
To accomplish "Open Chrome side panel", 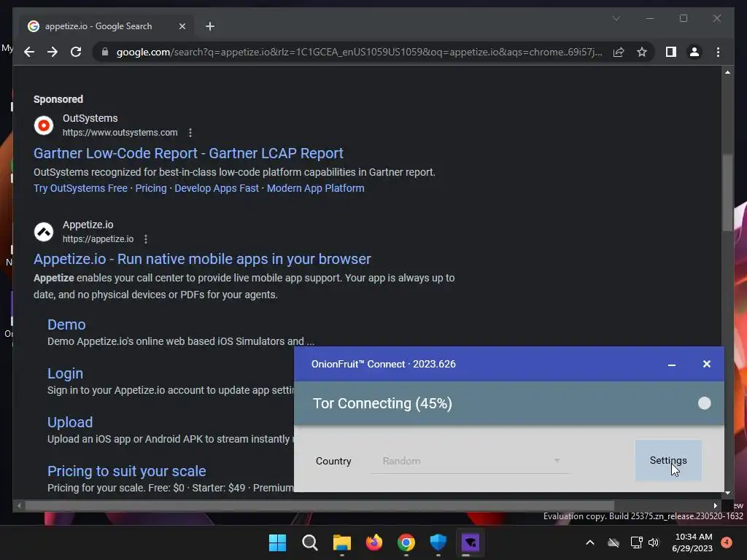I will click(x=671, y=52).
